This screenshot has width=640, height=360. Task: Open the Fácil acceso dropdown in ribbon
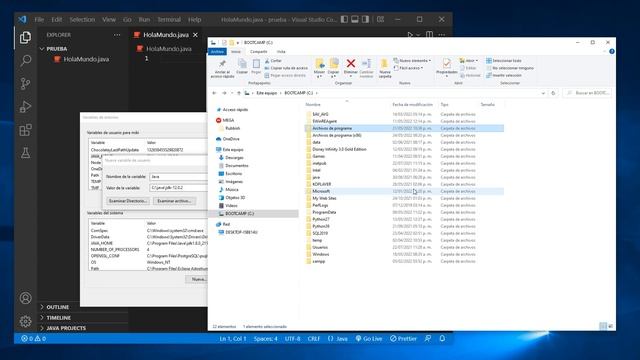point(409,68)
